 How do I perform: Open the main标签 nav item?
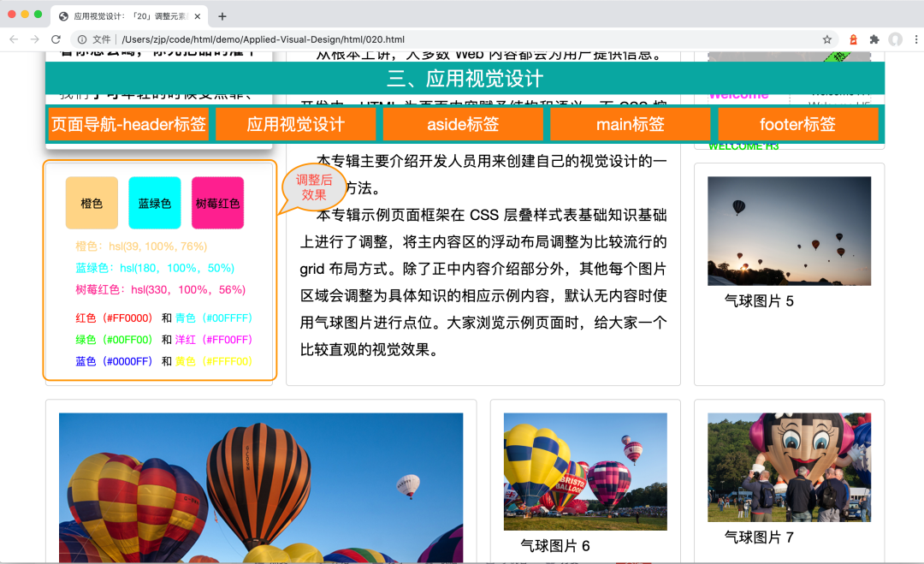631,124
